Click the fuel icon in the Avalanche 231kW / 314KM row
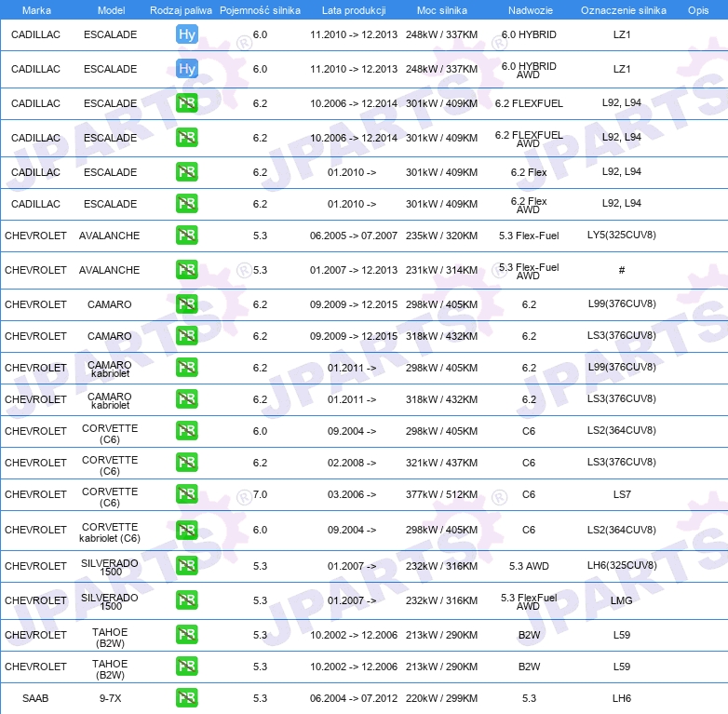This screenshot has width=728, height=714. click(x=186, y=270)
